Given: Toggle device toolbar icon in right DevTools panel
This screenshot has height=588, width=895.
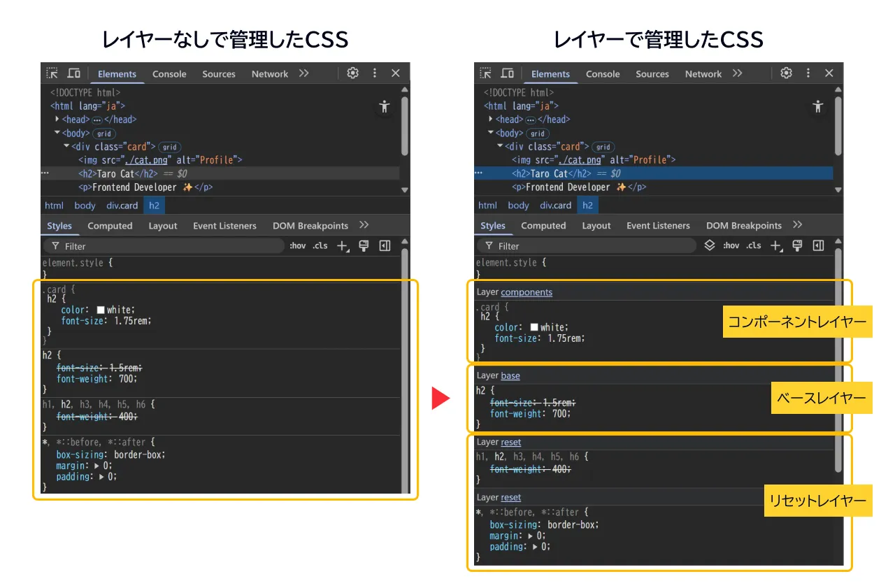Looking at the screenshot, I should click(507, 73).
